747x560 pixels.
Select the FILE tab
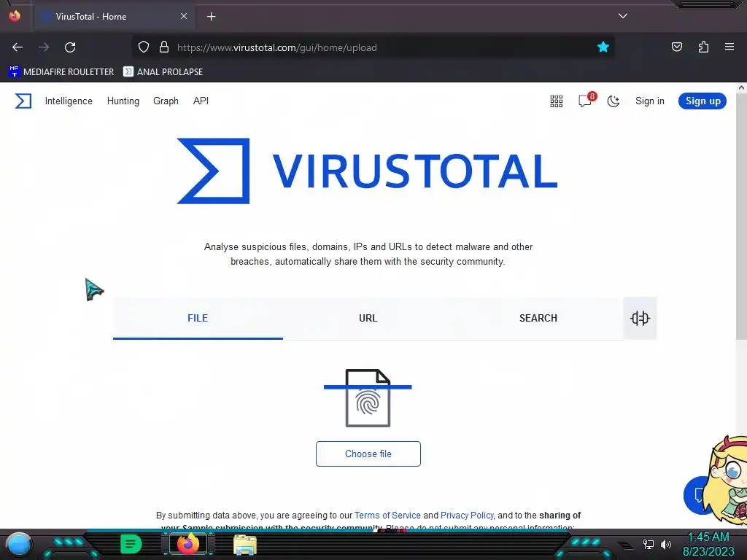(198, 318)
